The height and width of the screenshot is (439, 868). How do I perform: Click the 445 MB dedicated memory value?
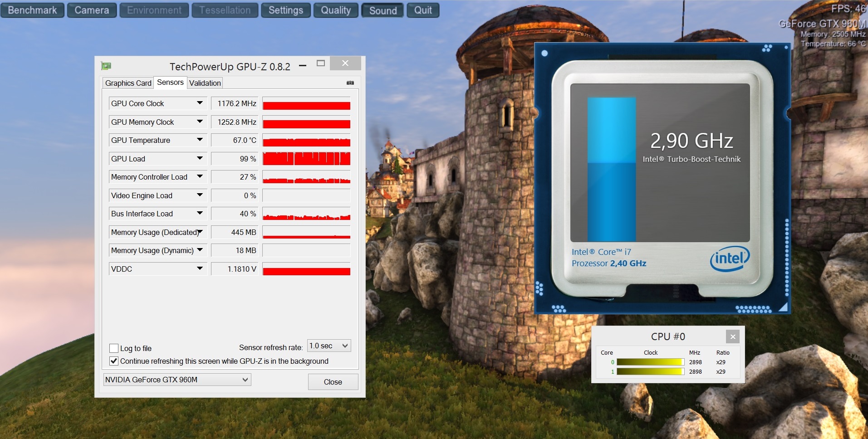point(235,232)
